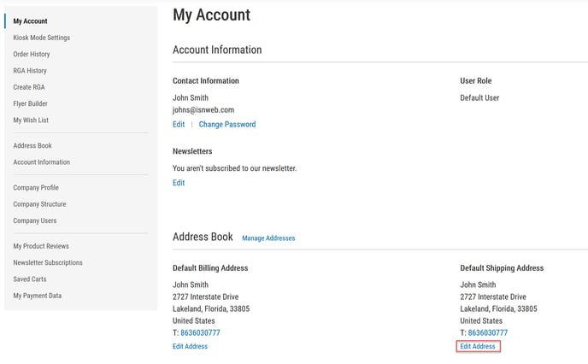
Task: Navigate to Company Structure
Action: [x=39, y=204]
